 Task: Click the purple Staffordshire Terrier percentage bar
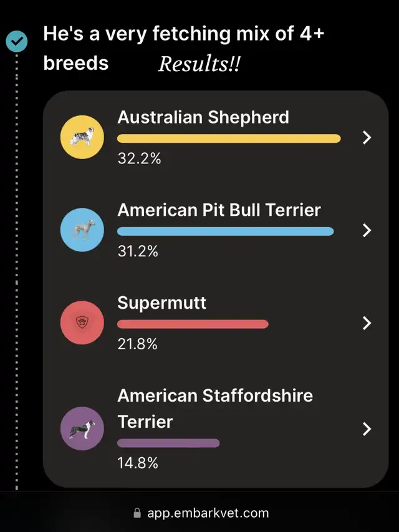[x=168, y=443]
